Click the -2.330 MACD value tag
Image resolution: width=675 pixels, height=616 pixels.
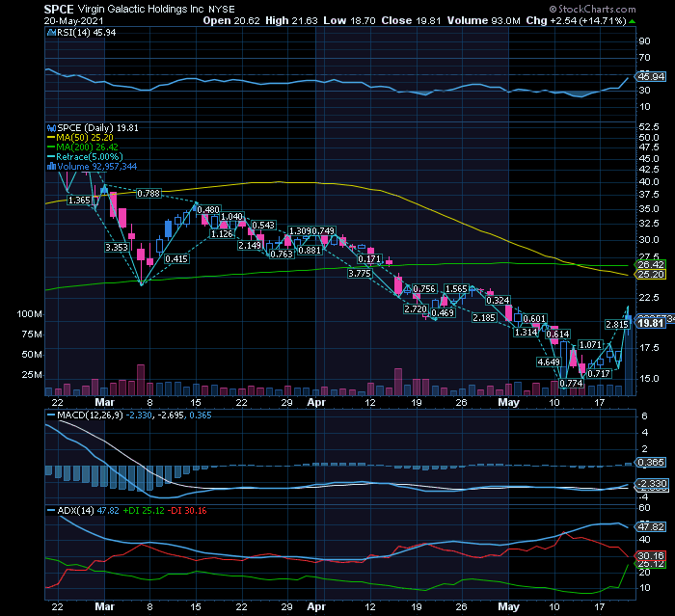pyautogui.click(x=652, y=483)
